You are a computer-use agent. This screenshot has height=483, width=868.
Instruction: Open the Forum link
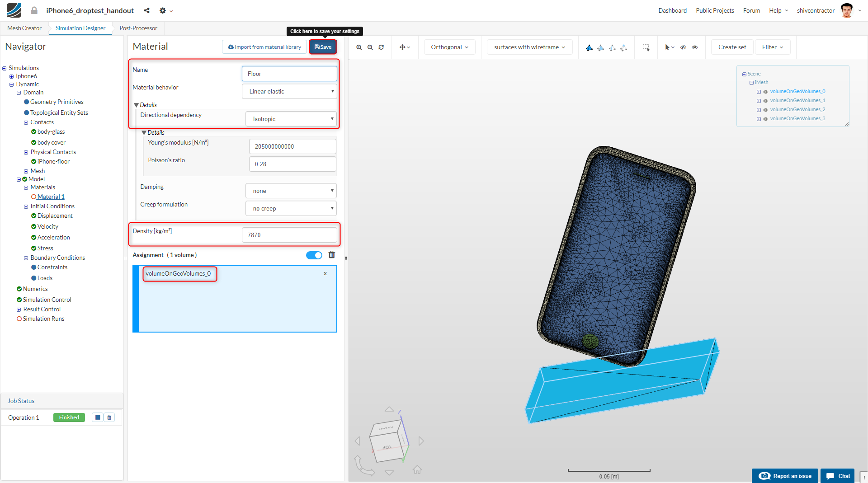[x=751, y=10]
